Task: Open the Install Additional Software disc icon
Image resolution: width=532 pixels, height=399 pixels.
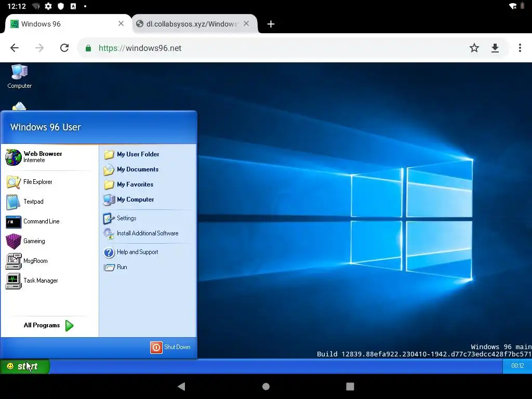Action: click(x=109, y=233)
